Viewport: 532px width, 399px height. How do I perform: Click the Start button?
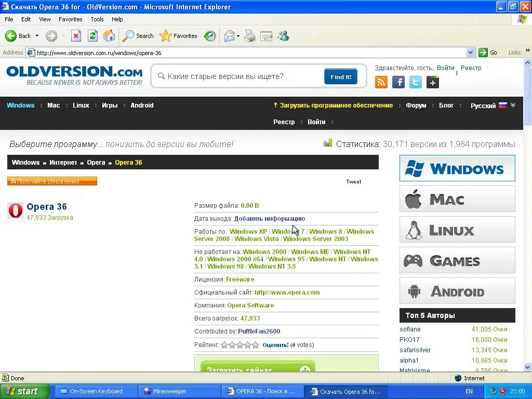[x=24, y=391]
